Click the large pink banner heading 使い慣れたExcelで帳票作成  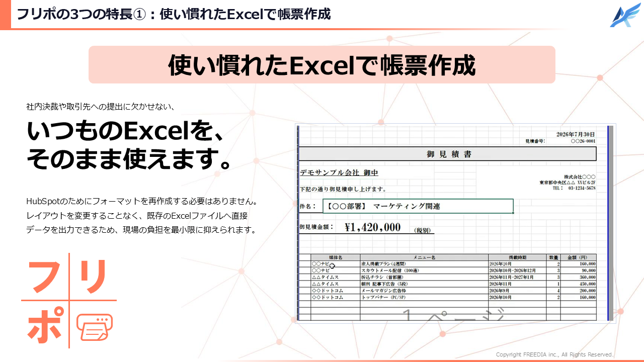322,65
